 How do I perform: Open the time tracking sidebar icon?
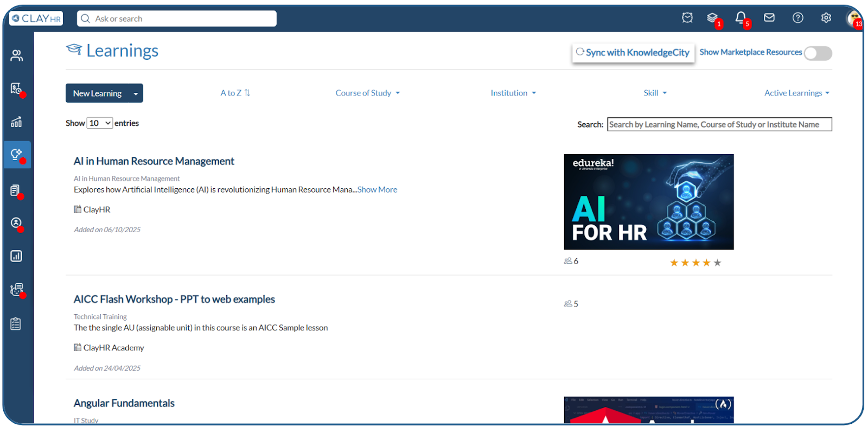(x=17, y=88)
